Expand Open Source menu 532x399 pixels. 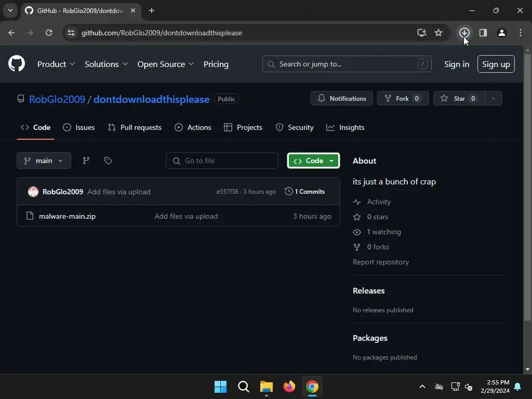click(166, 64)
